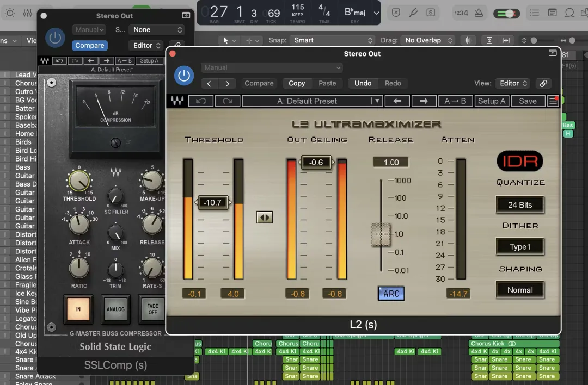Screen dimensions: 588x385
Task: Click the right arrow preset button in L2
Action: 424,101
